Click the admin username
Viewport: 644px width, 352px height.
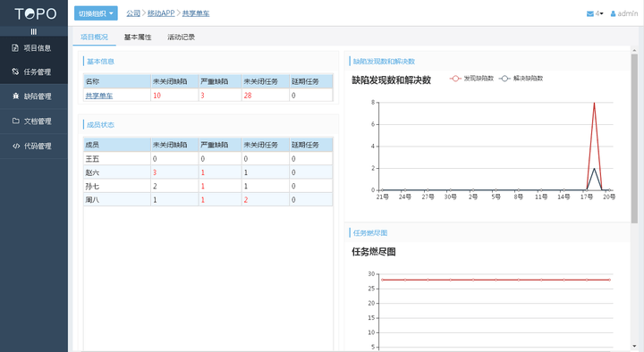click(x=628, y=13)
